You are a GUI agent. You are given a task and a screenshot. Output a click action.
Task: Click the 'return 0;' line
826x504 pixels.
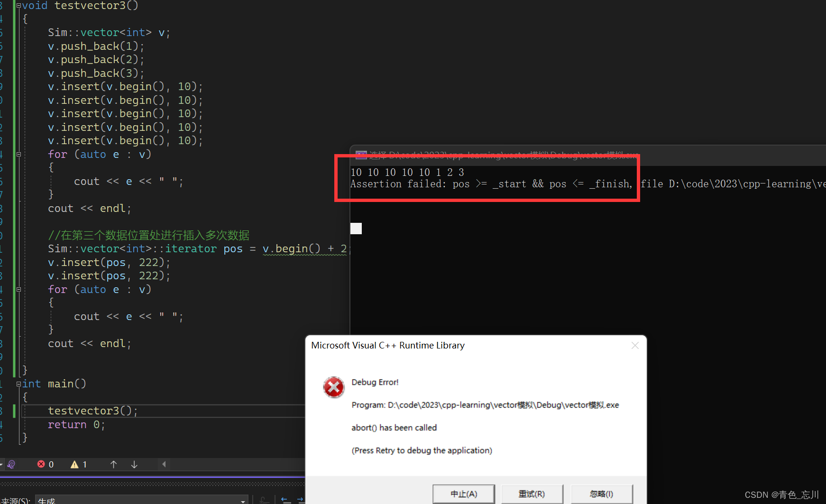coord(76,424)
